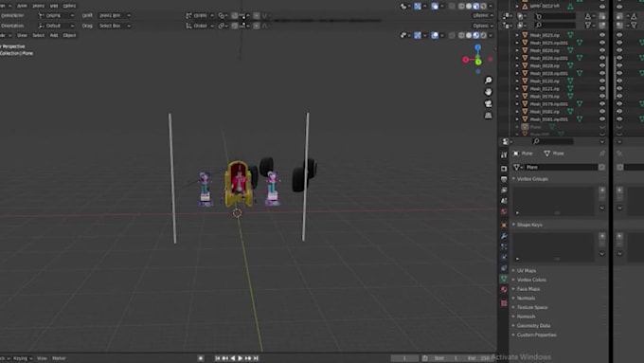Toggle proportional editing in viewport header
Image resolution: width=644 pixels, height=363 pixels.
click(257, 26)
